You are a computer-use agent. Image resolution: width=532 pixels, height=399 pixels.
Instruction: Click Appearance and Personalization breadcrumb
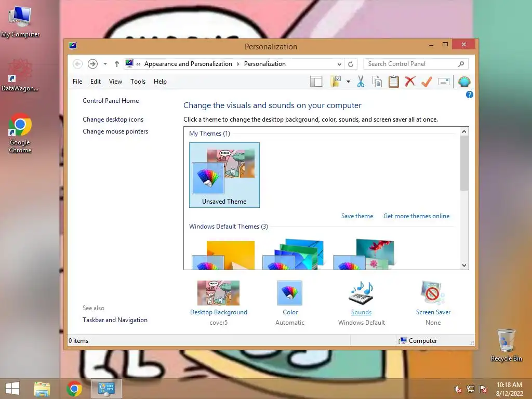(x=188, y=64)
